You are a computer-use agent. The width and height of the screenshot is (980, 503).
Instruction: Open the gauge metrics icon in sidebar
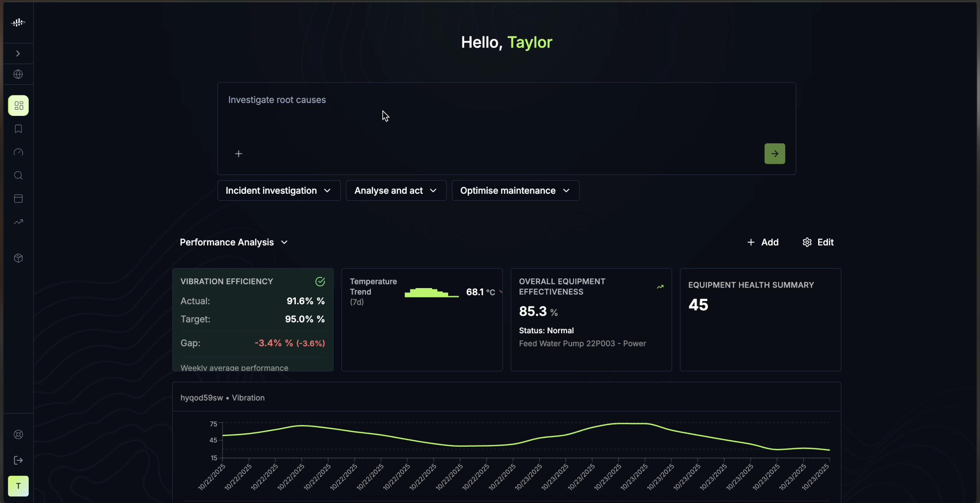(18, 152)
